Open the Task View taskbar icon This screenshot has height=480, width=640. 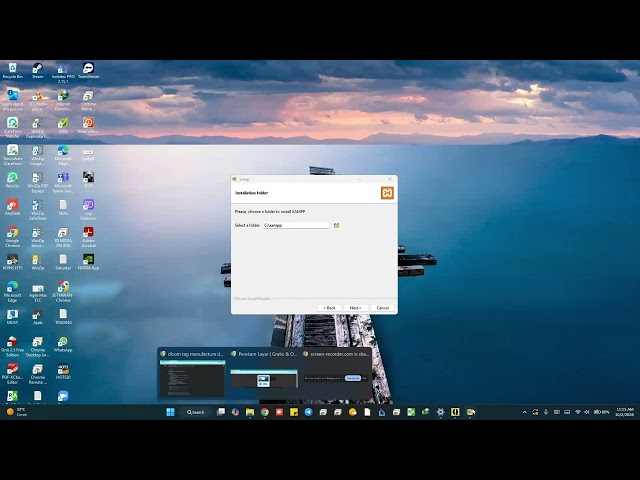point(221,412)
